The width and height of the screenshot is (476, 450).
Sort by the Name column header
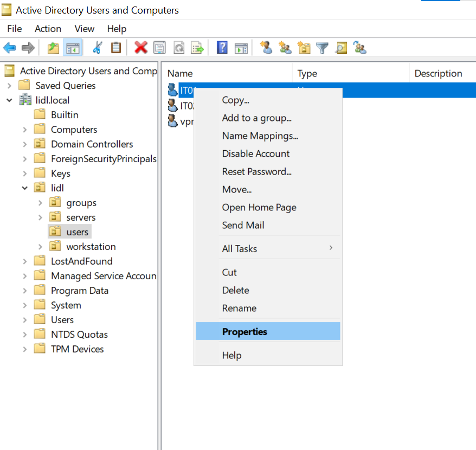coord(227,74)
